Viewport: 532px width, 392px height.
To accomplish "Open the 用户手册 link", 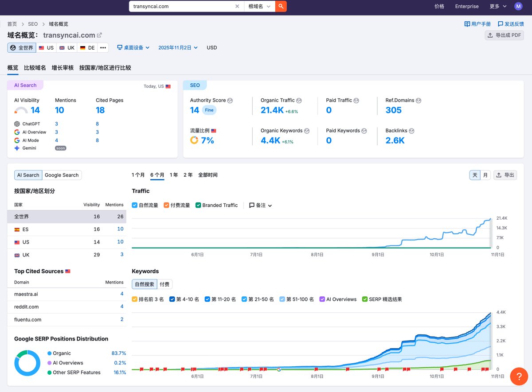I will coord(477,24).
